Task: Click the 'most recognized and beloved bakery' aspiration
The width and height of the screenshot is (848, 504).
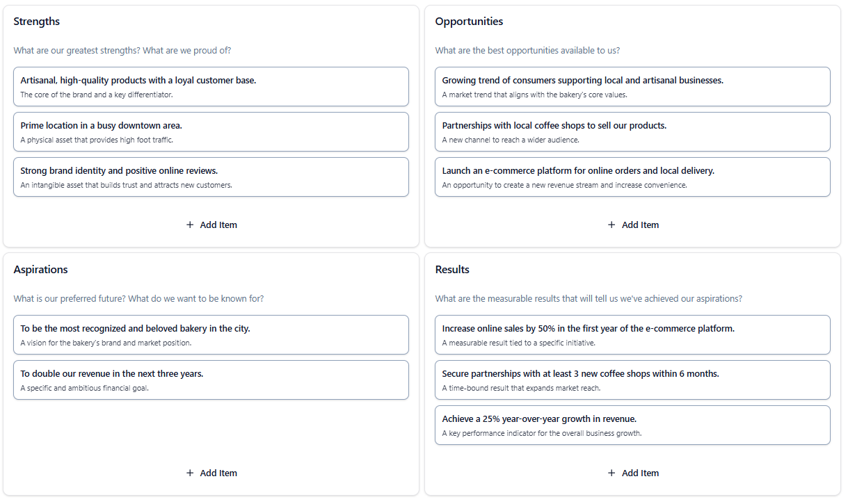Action: pos(211,334)
